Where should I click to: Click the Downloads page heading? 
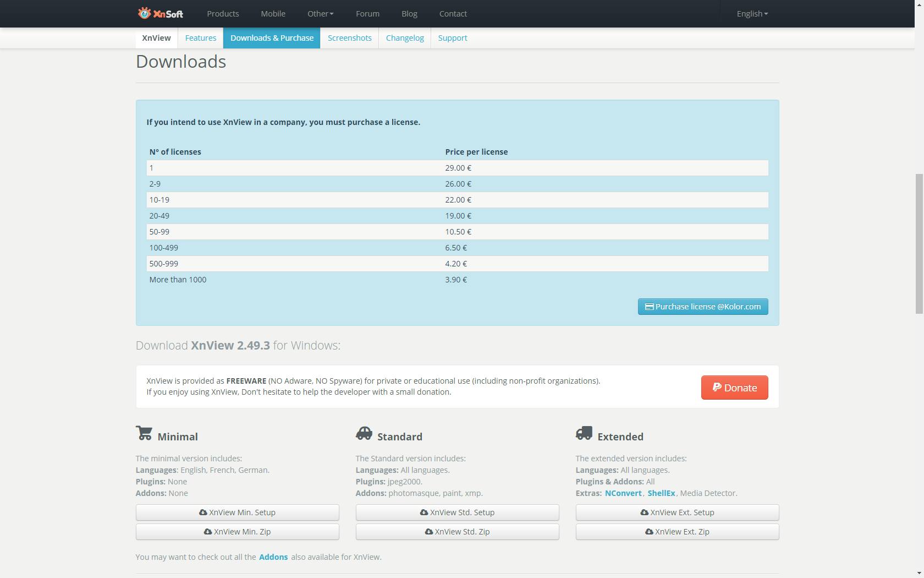point(181,62)
